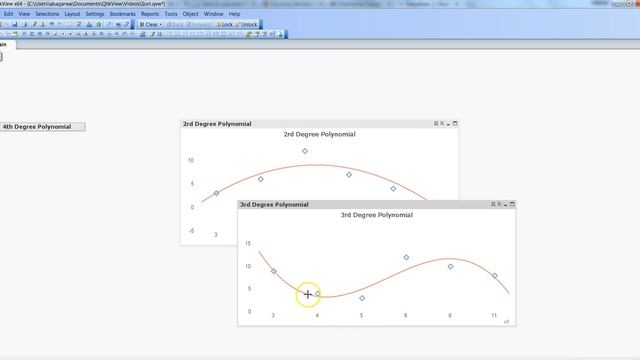Open the Reports menu
The width and height of the screenshot is (640, 360).
[x=150, y=14]
